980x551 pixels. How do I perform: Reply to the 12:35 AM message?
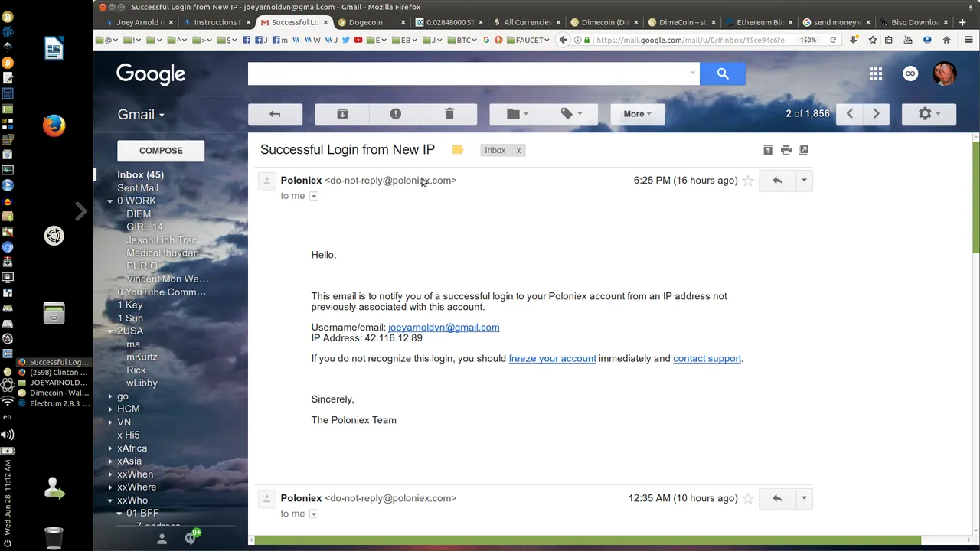[x=777, y=498]
